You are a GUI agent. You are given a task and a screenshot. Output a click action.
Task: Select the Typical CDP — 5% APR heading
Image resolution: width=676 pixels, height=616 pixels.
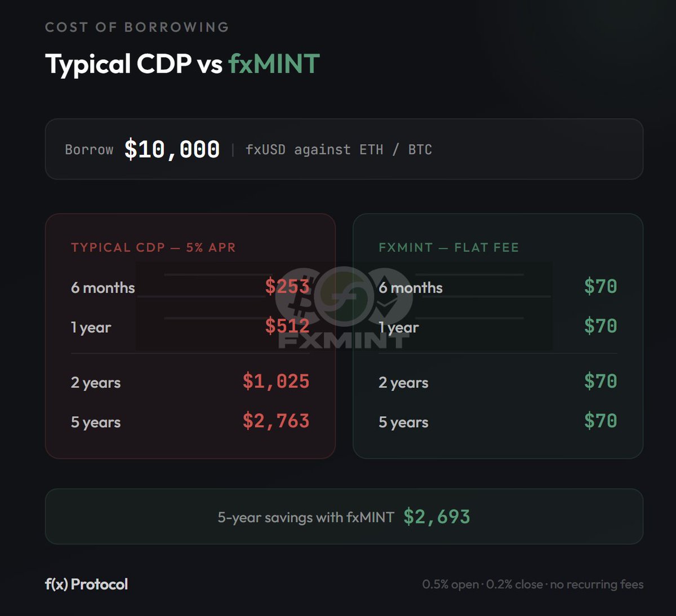pyautogui.click(x=153, y=248)
